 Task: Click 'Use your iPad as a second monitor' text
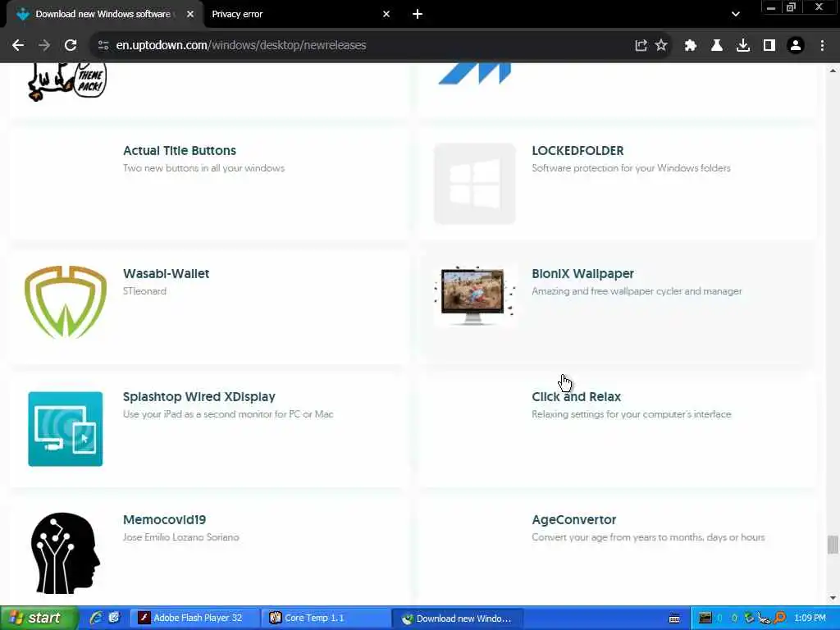click(x=228, y=414)
